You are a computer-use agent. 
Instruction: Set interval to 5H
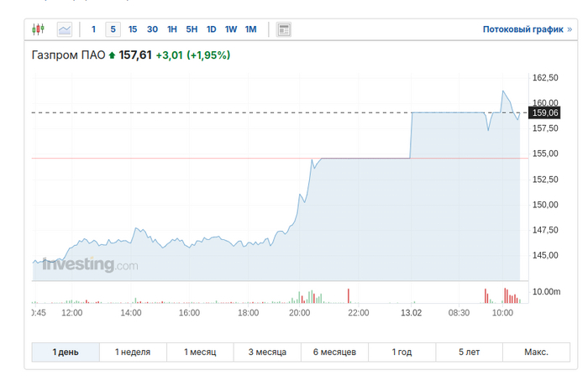pos(192,29)
